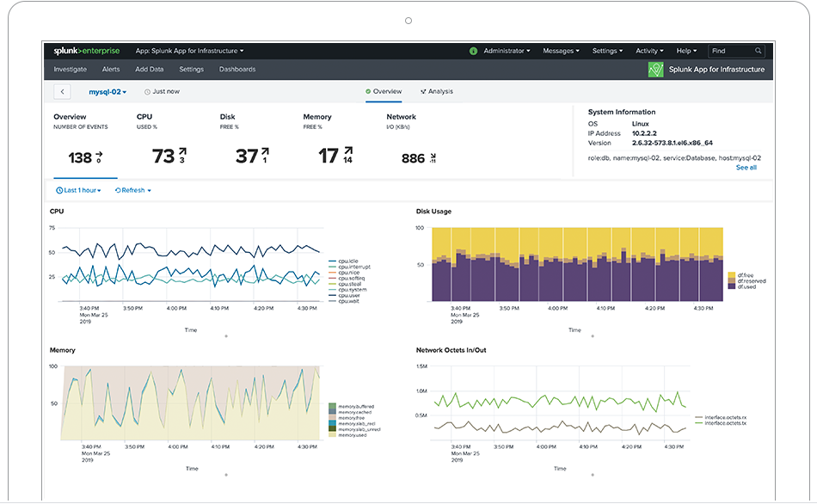
Task: Click the memory.used legend color swatch
Action: coord(332,433)
